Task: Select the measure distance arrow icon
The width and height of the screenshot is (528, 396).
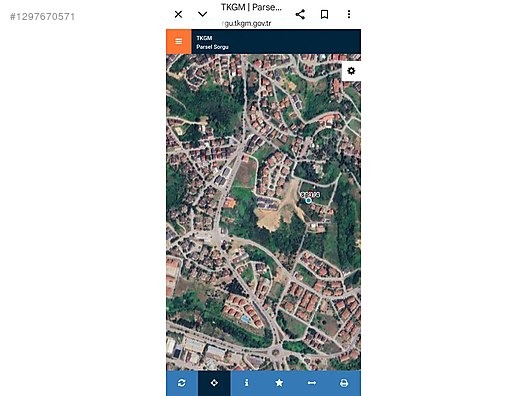Action: coord(312,383)
